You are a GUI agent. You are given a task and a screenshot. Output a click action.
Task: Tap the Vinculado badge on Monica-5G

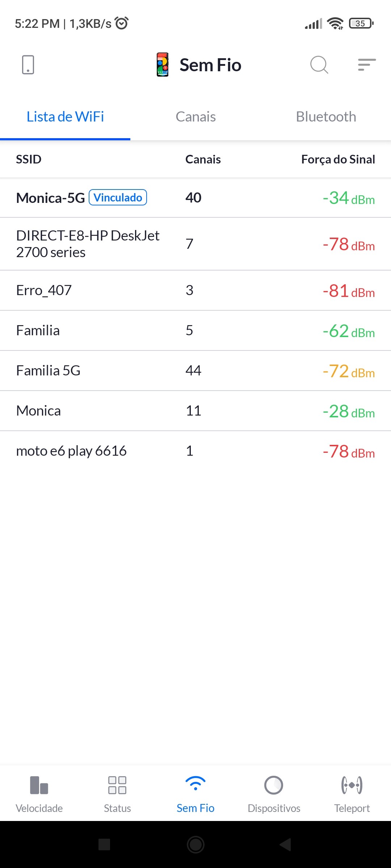pyautogui.click(x=118, y=197)
